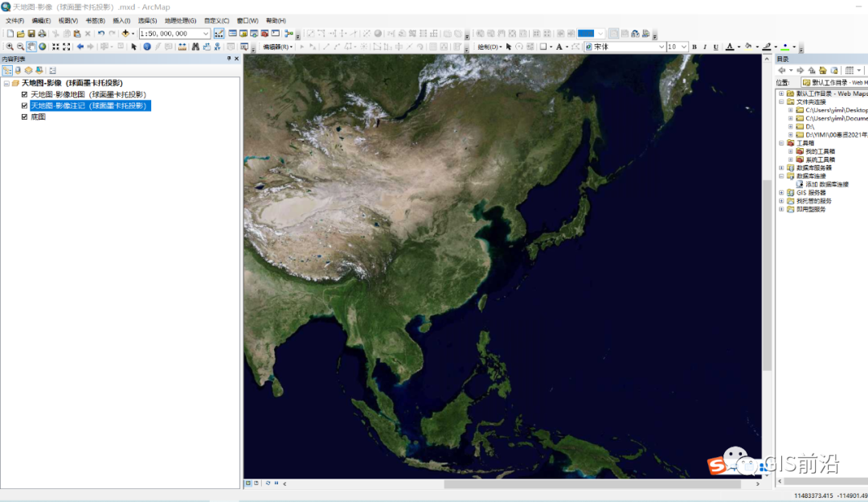Select the Zoom In tool
The height and width of the screenshot is (502, 868).
(x=10, y=47)
